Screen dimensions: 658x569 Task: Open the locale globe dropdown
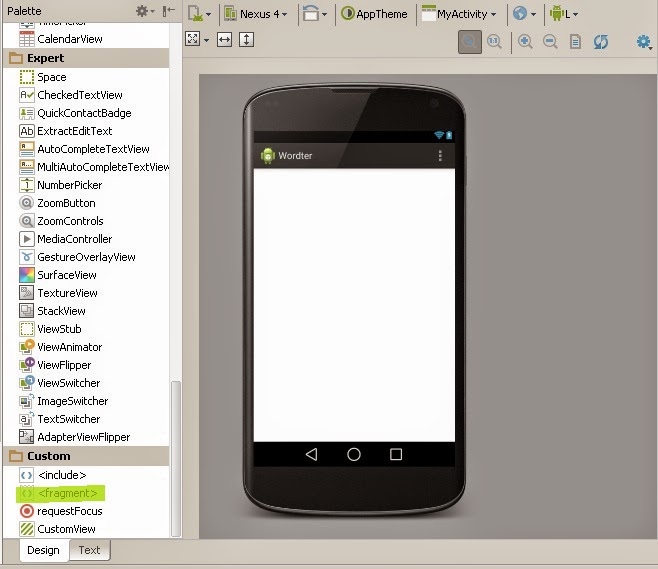524,14
